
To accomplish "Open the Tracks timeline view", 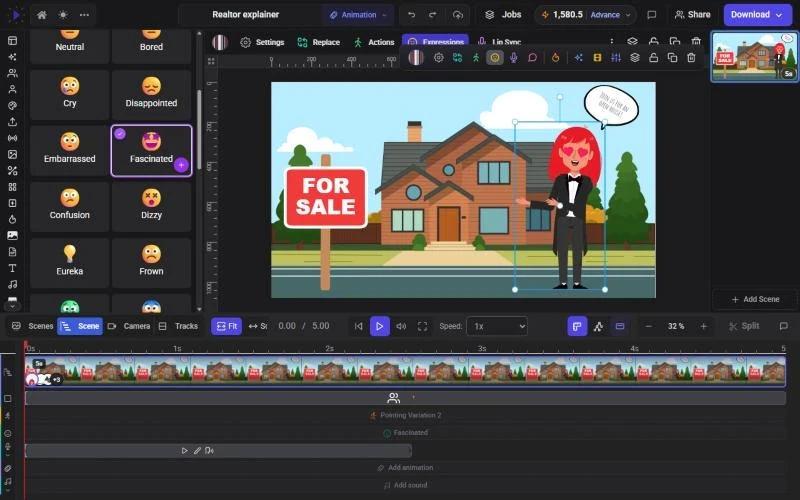I will pyautogui.click(x=178, y=326).
